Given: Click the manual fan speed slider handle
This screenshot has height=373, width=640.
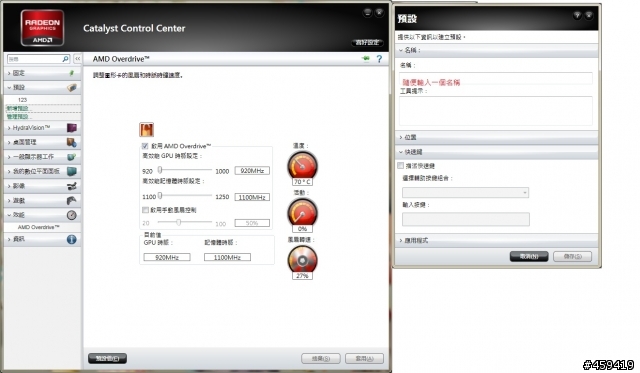Looking at the screenshot, I should (x=178, y=222).
